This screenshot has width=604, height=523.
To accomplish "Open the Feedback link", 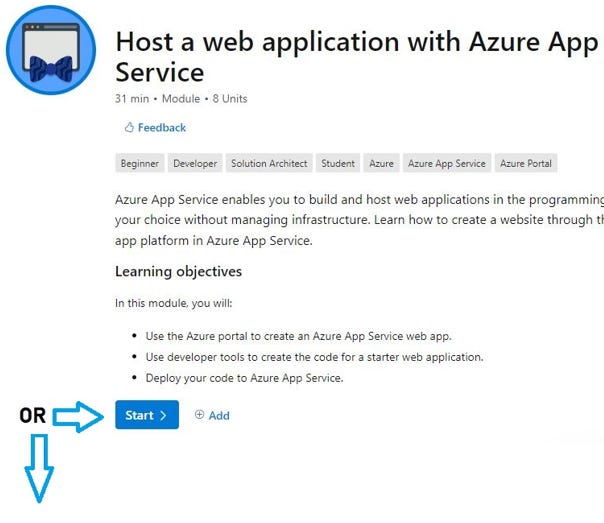I will click(162, 127).
